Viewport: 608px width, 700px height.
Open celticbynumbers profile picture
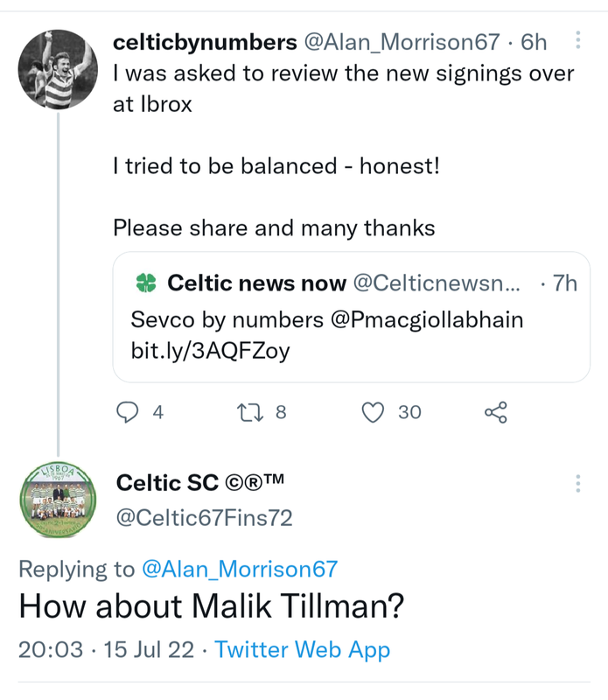58,69
